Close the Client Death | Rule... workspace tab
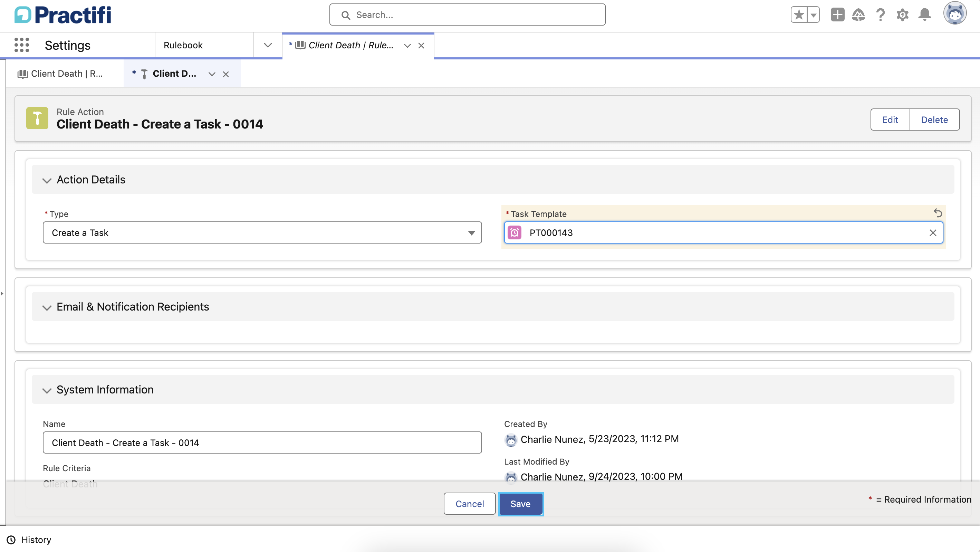This screenshot has width=980, height=552. tap(421, 46)
